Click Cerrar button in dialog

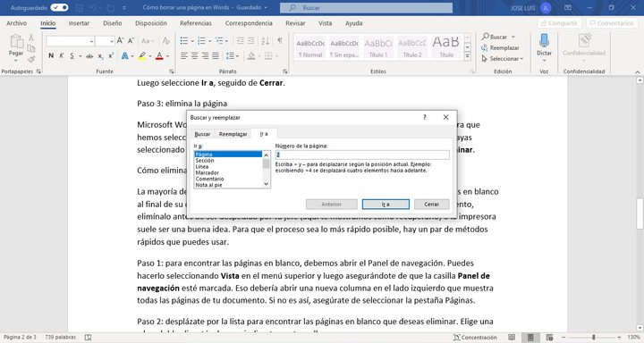point(432,205)
